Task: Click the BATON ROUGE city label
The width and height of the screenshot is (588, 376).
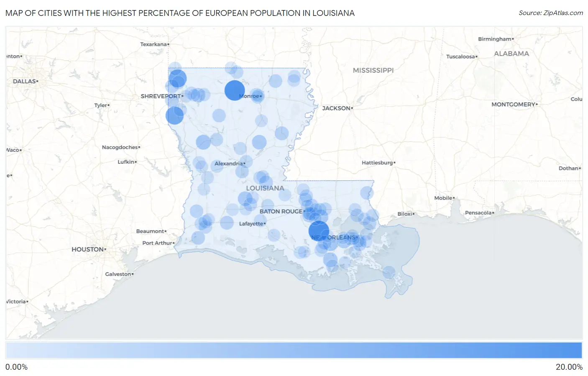Action: [x=281, y=212]
